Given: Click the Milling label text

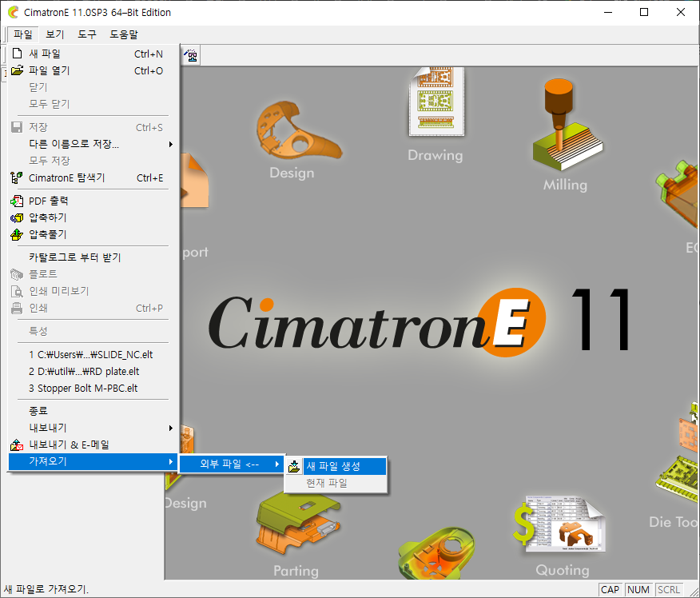Looking at the screenshot, I should [565, 185].
